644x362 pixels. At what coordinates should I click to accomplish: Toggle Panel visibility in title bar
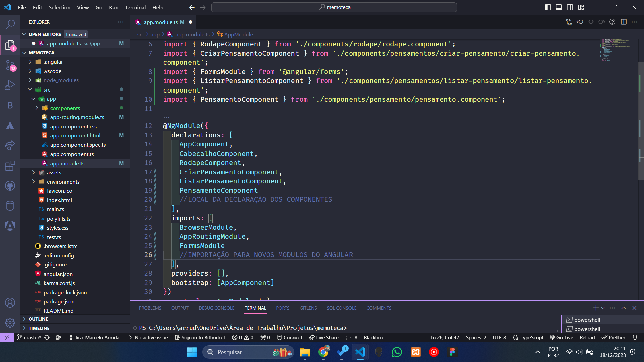click(559, 7)
